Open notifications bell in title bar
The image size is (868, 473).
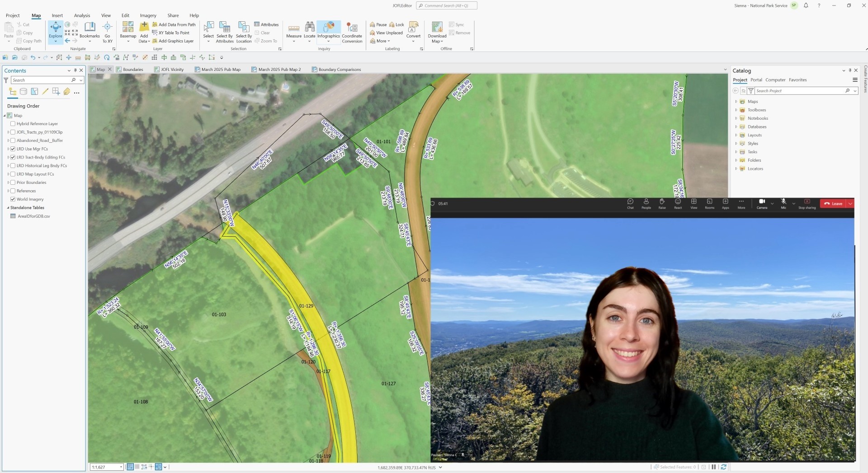(806, 5)
